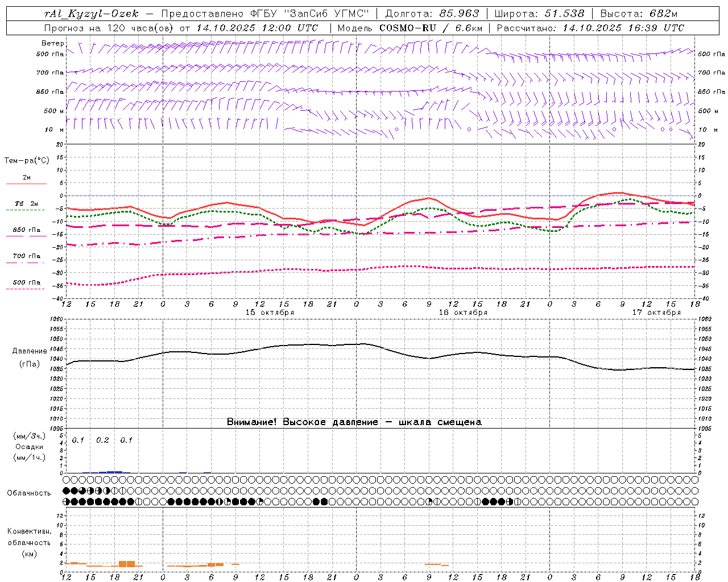
Task: Select the model name COSMO-RU / 6.6км
Action: tap(431, 28)
